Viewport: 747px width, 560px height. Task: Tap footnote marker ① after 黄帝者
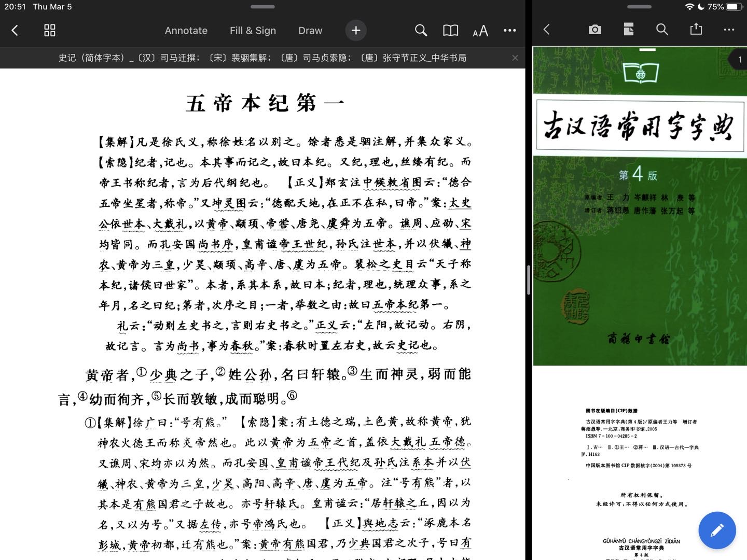click(142, 372)
